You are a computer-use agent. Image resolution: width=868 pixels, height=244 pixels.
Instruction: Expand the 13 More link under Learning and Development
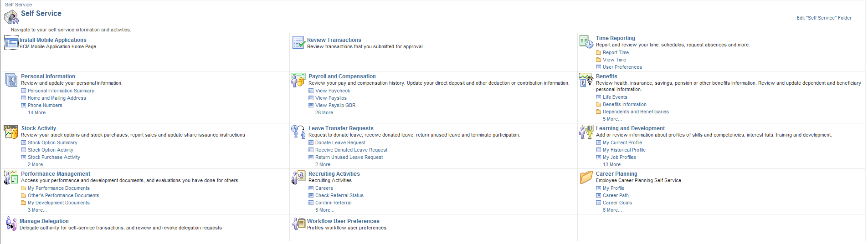[614, 164]
